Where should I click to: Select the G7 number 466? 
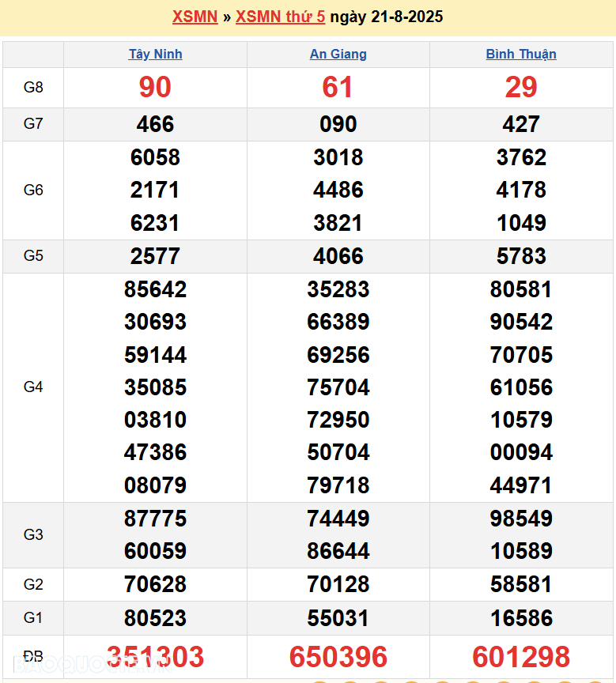(x=155, y=124)
